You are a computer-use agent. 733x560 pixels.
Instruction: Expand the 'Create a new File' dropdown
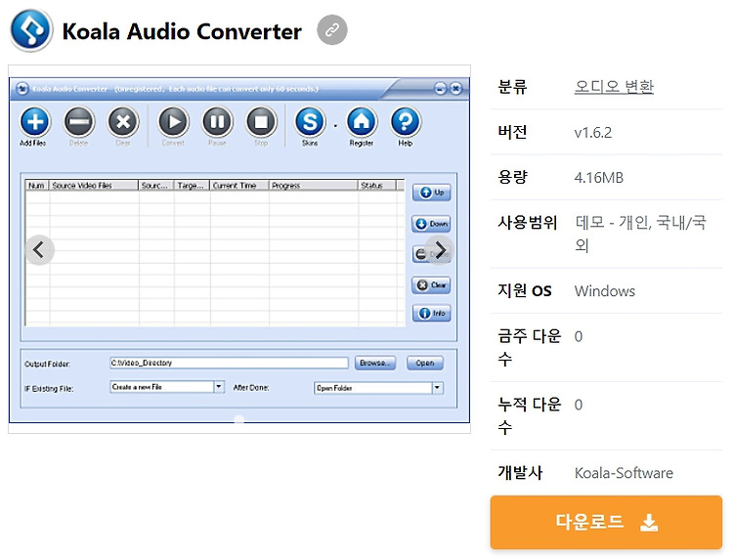pos(218,387)
